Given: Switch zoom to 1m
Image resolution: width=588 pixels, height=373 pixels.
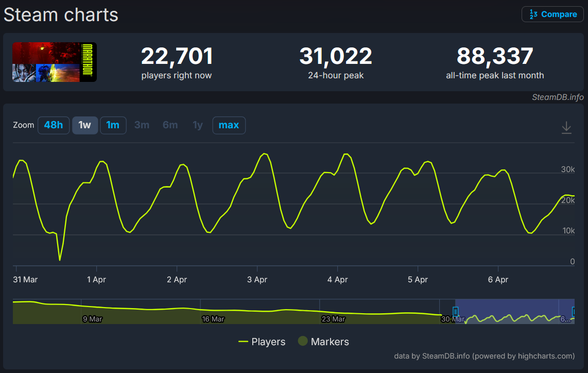Looking at the screenshot, I should coord(113,125).
